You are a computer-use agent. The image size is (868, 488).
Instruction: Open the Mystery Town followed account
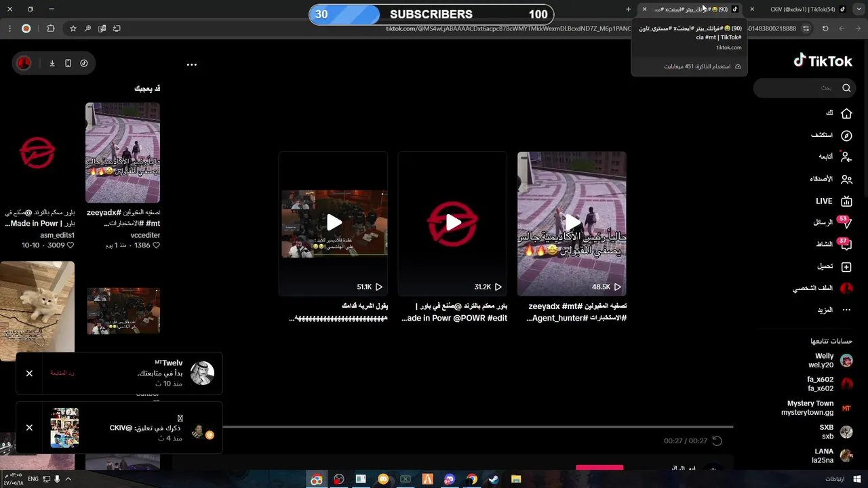pyautogui.click(x=817, y=408)
